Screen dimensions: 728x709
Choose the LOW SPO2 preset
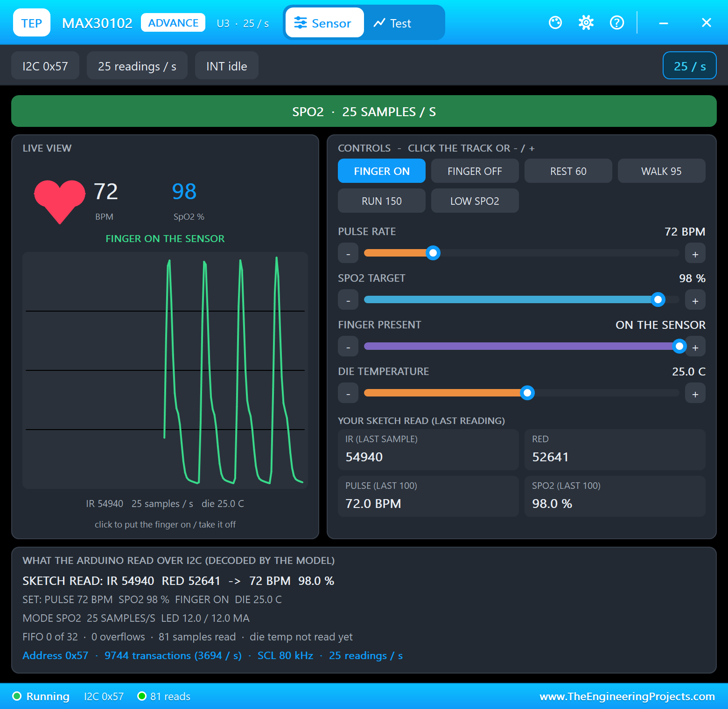(x=475, y=201)
